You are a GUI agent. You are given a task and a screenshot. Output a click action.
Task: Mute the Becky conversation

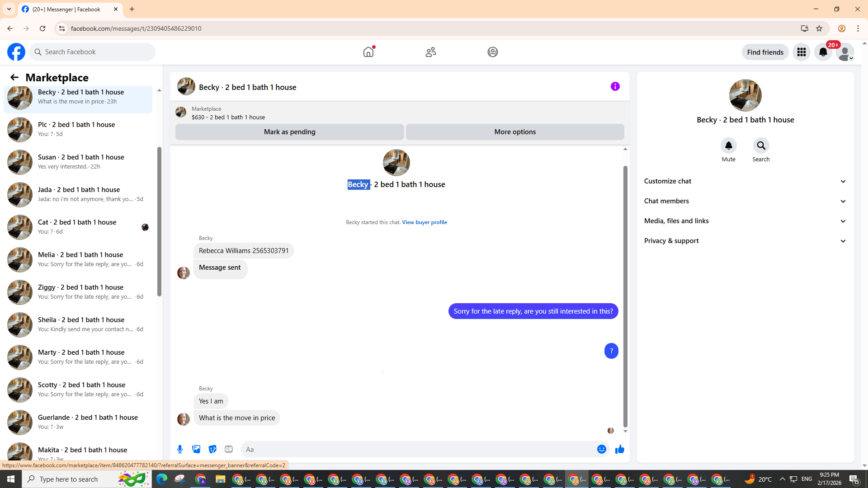(728, 146)
